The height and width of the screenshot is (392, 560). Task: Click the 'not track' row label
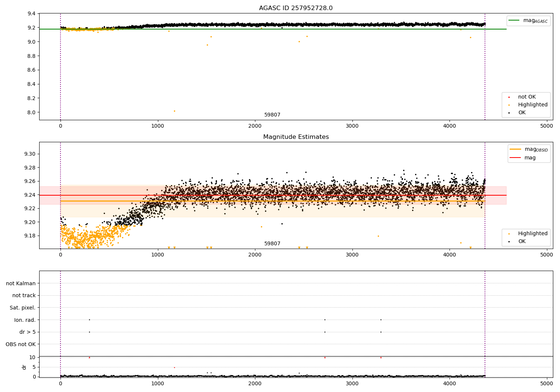click(x=24, y=295)
